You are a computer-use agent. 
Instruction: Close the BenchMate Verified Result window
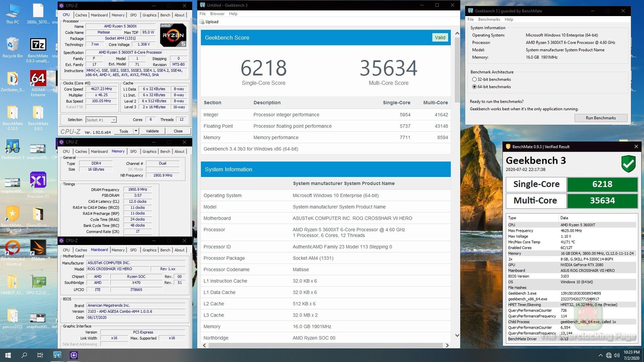(636, 147)
